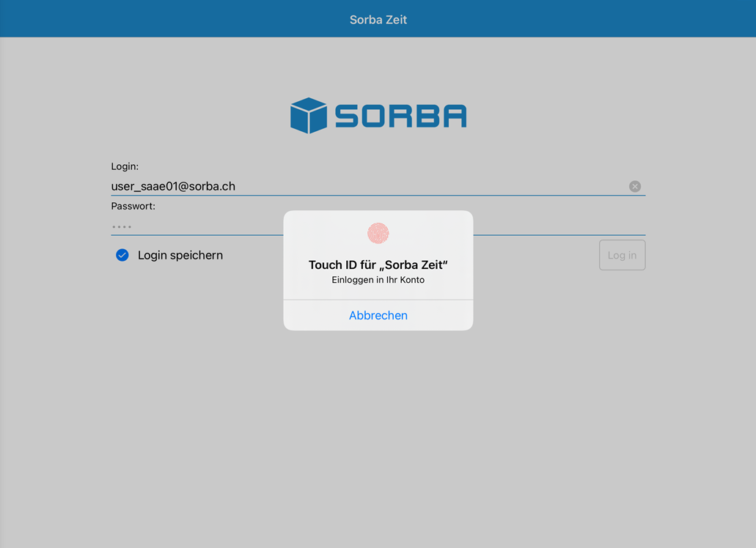Click the 'Einloggen in Ihr Konto' text
Screen dimensions: 756x548
coord(378,280)
